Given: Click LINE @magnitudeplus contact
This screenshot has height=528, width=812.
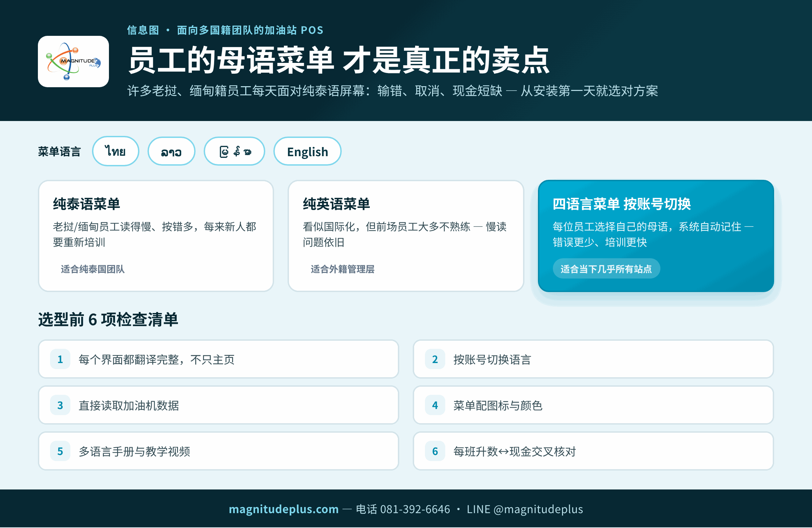Looking at the screenshot, I should click(x=525, y=509).
